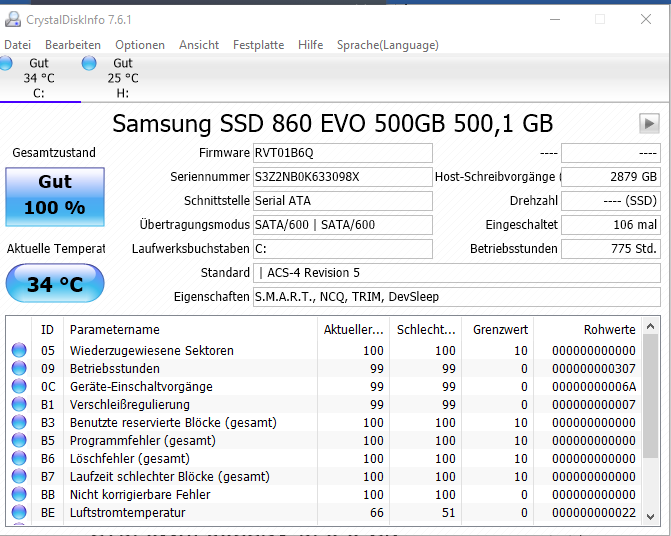The width and height of the screenshot is (671, 536).
Task: Select the Wiederzugewiesene Sektoren row name
Action: tap(152, 350)
